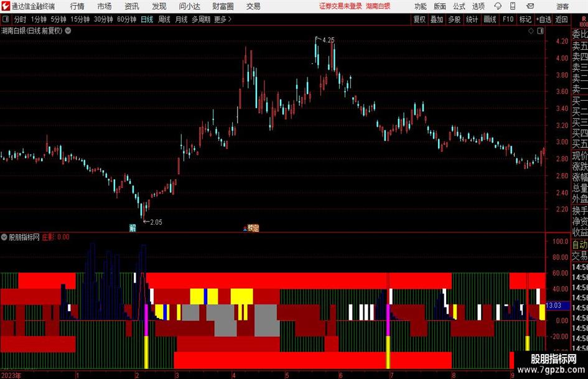This screenshot has width=588, height=379.
Task: Open the 市场 menu
Action: point(105,6)
